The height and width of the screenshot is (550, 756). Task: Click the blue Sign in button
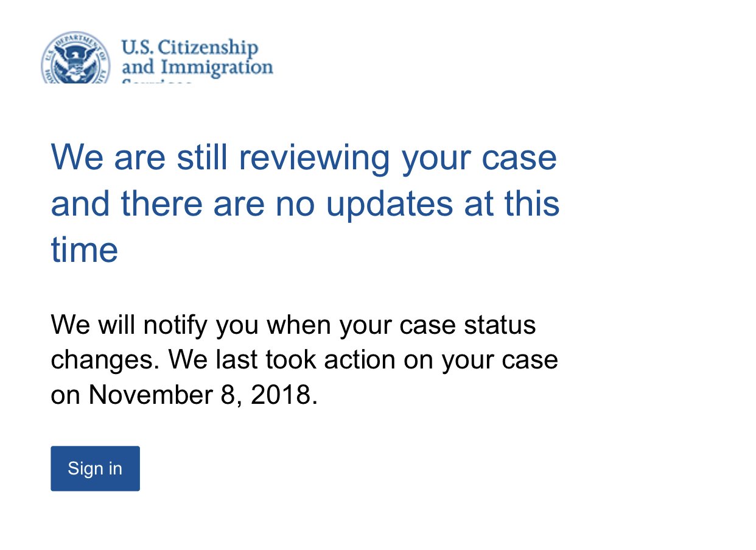point(95,468)
